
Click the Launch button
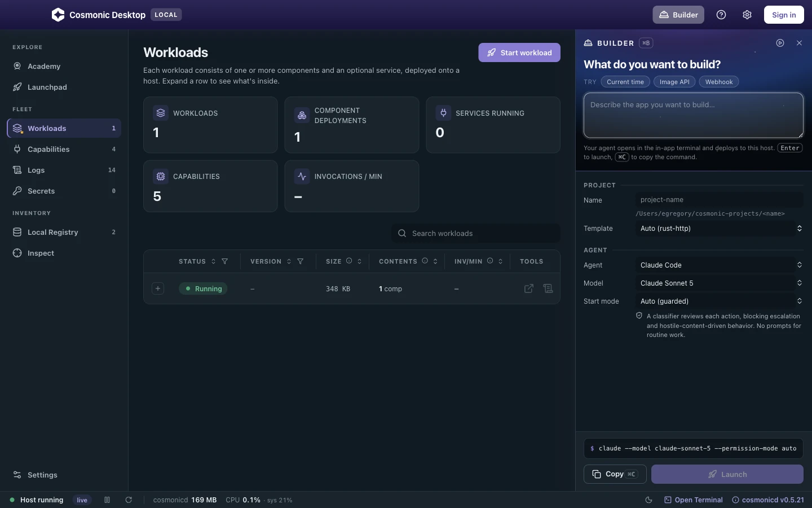tap(727, 474)
